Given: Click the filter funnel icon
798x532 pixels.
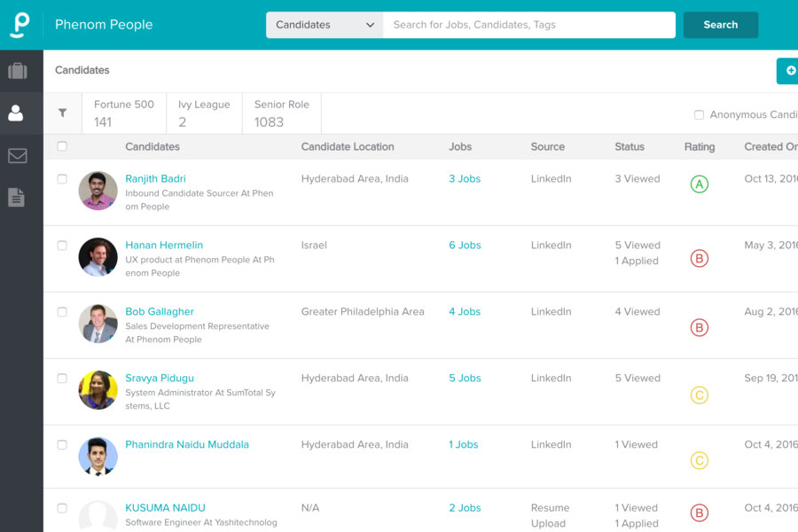Looking at the screenshot, I should point(62,113).
